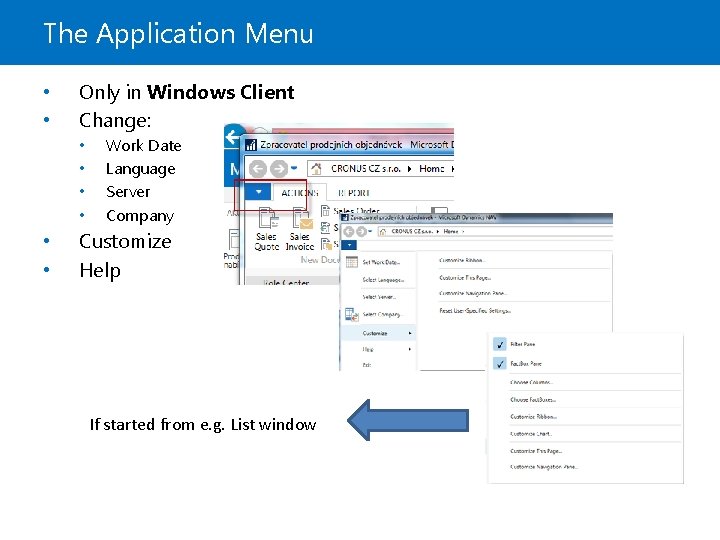Choose Exit in the application menu
The image size is (720, 540).
tap(366, 365)
